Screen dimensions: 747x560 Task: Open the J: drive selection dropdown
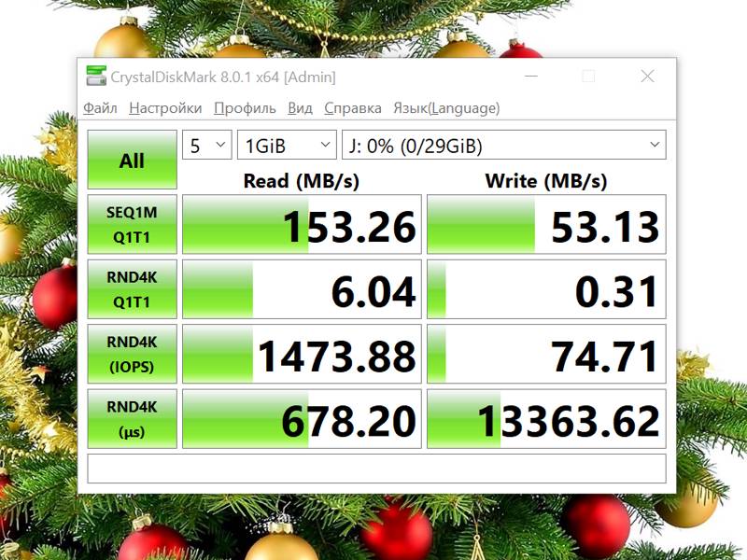click(504, 146)
